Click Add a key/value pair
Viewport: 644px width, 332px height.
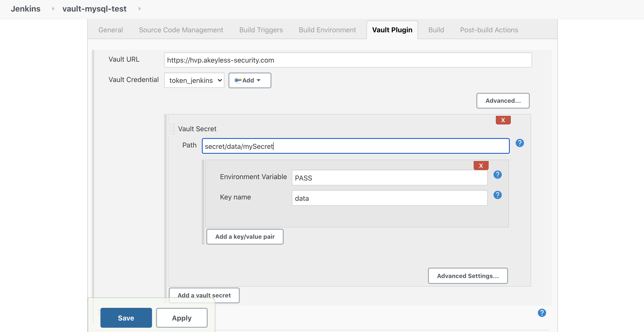tap(245, 237)
